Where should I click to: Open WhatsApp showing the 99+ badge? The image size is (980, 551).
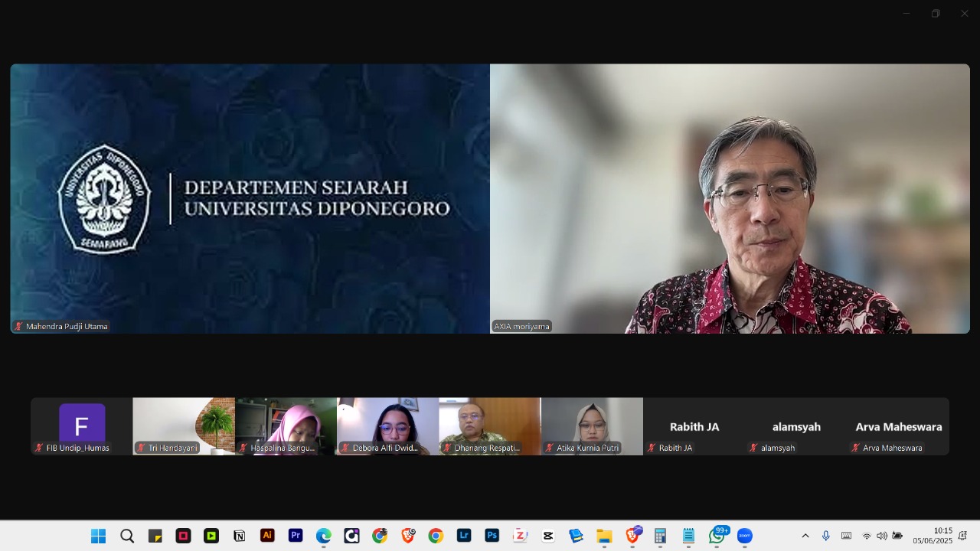pos(716,536)
